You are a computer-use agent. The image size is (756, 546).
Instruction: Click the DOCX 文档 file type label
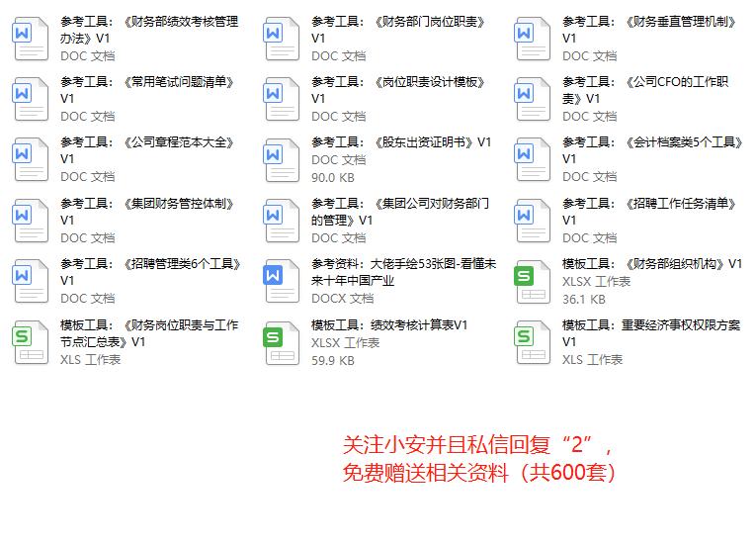(x=343, y=299)
